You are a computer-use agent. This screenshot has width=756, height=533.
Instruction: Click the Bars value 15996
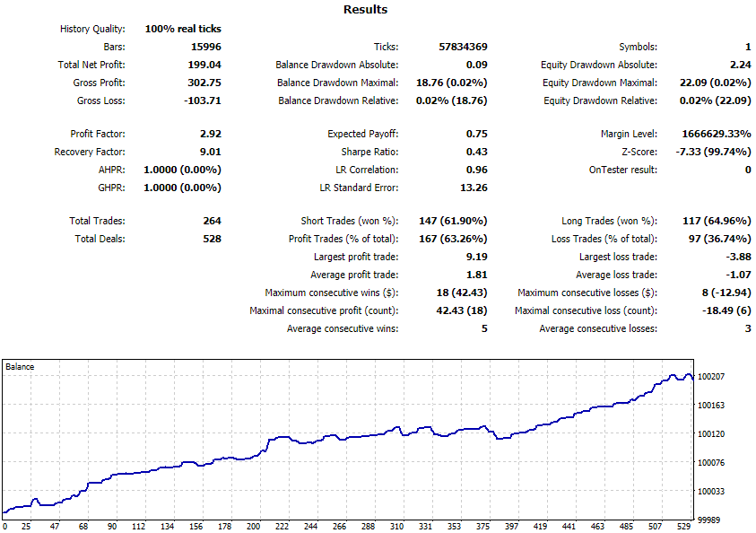pyautogui.click(x=206, y=47)
